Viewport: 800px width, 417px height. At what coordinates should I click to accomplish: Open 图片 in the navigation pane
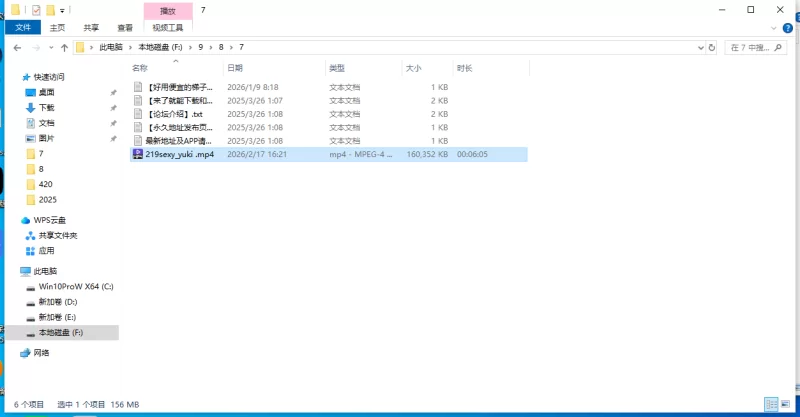coord(46,138)
